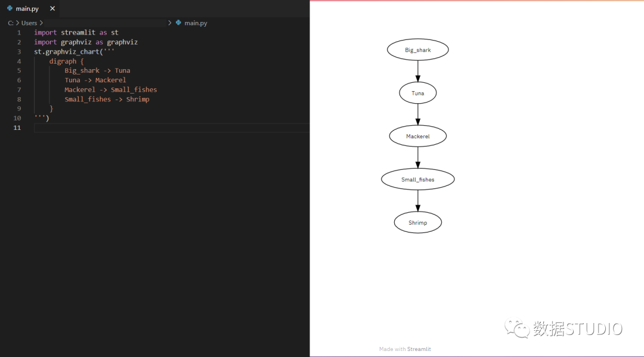The image size is (644, 357).
Task: Click the Big_shark graph node
Action: coord(417,49)
